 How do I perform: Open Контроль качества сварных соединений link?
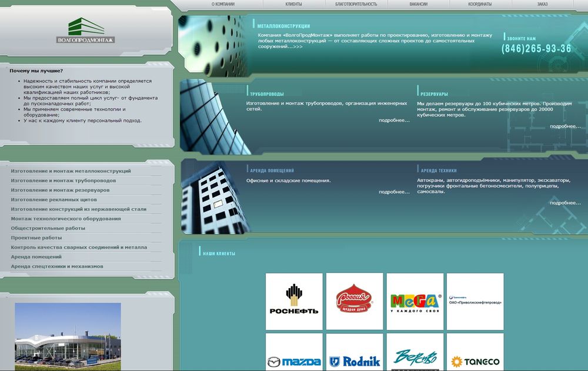79,247
